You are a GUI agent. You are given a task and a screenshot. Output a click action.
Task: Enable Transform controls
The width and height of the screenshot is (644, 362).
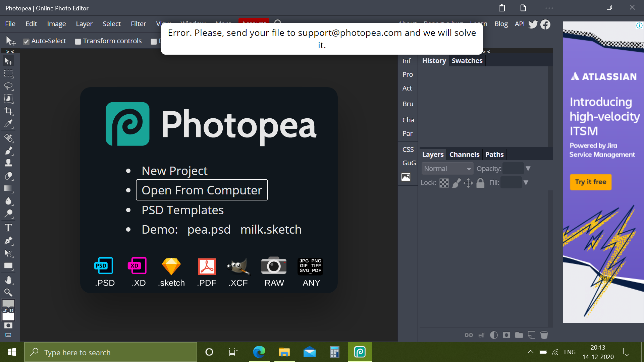click(78, 41)
